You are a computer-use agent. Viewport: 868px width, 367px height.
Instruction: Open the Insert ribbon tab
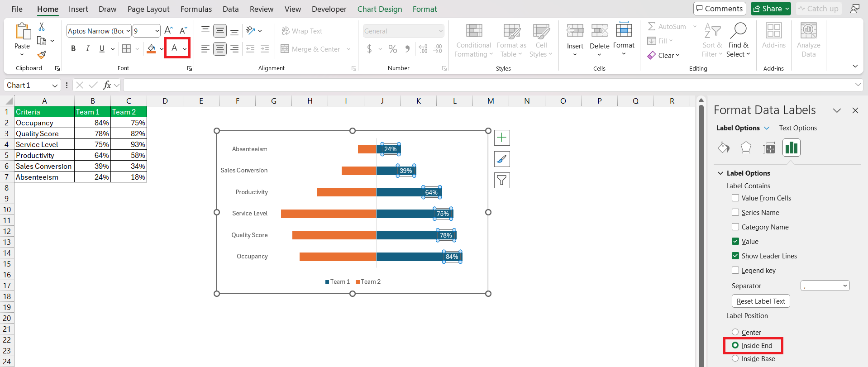coord(78,9)
